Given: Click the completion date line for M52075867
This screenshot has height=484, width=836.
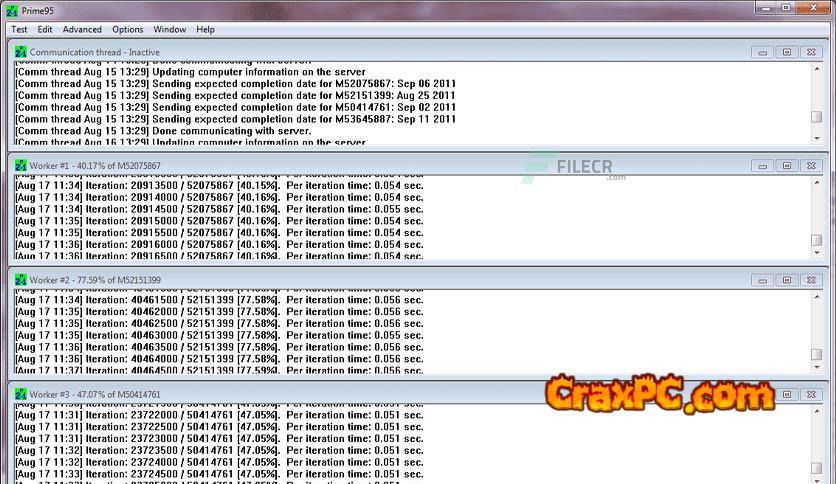Looking at the screenshot, I should tap(236, 84).
